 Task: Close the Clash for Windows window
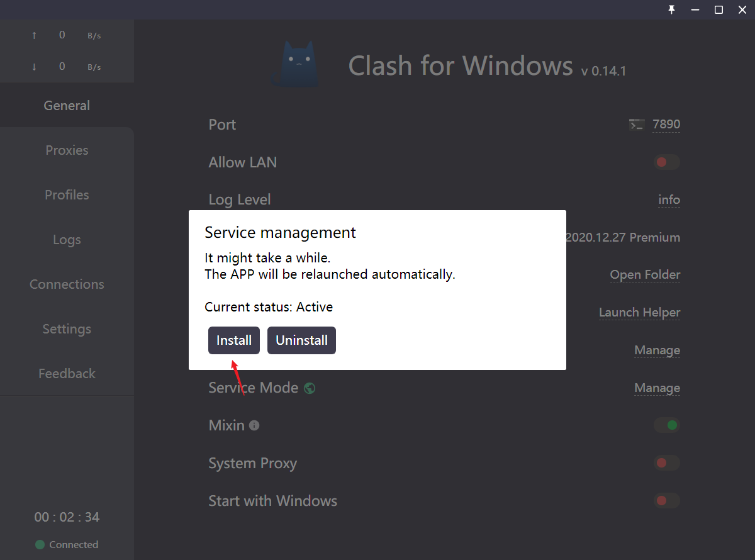click(742, 9)
